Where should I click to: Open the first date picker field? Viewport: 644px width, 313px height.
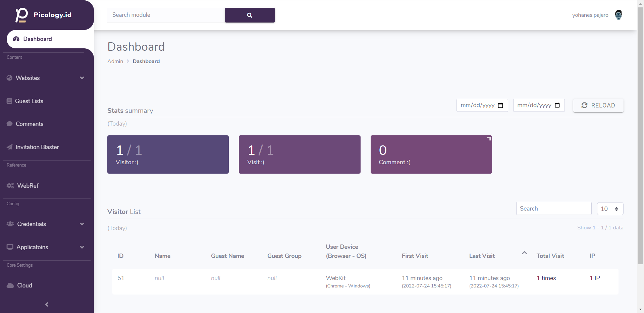point(482,105)
